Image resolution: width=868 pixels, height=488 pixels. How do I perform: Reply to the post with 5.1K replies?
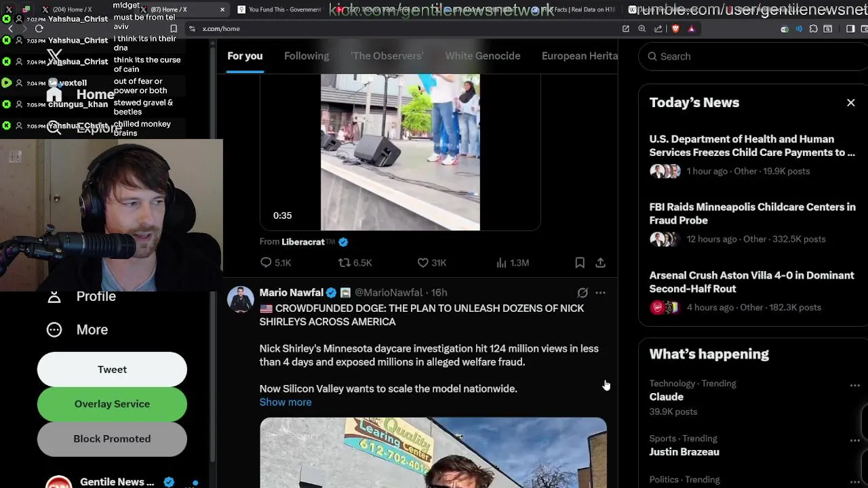tap(275, 262)
